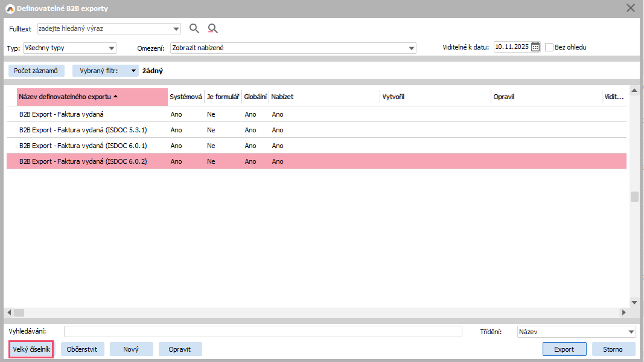Close the Definovatelné B2B exporty dialog
The width and height of the screenshot is (644, 362).
[631, 8]
